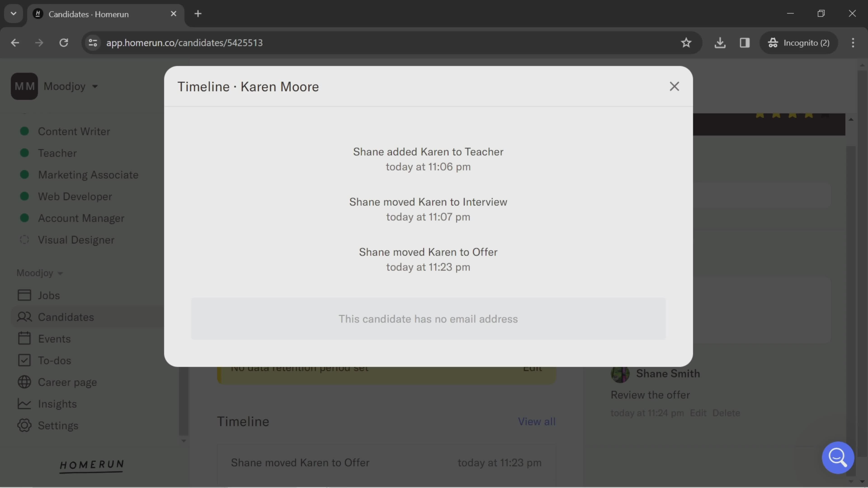
Task: Open the Jobs section icon
Action: [x=24, y=295]
